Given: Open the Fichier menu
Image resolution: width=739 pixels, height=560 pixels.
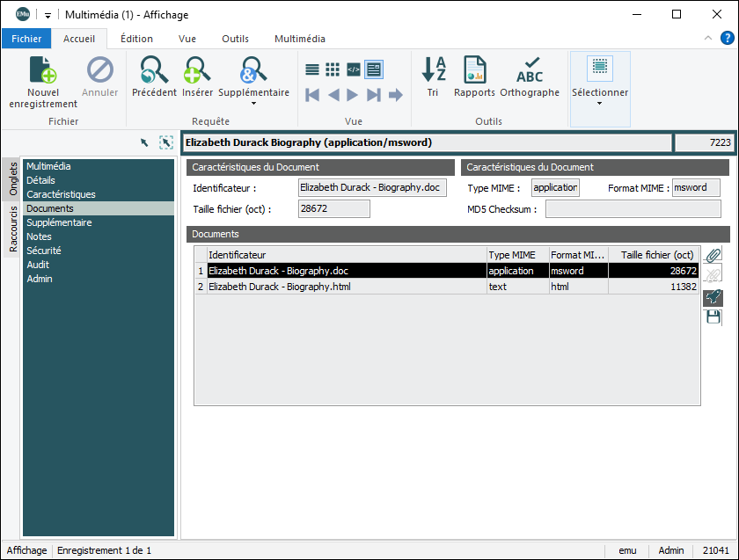Looking at the screenshot, I should (26, 39).
